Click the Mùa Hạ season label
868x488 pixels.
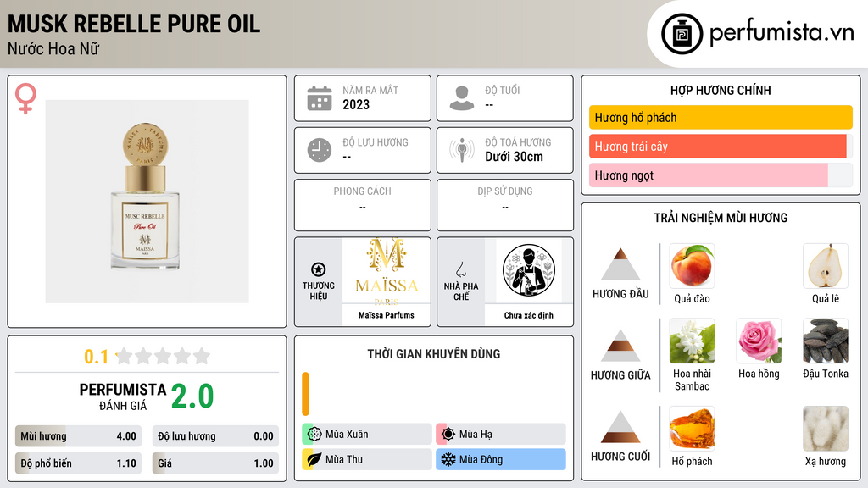point(476,435)
